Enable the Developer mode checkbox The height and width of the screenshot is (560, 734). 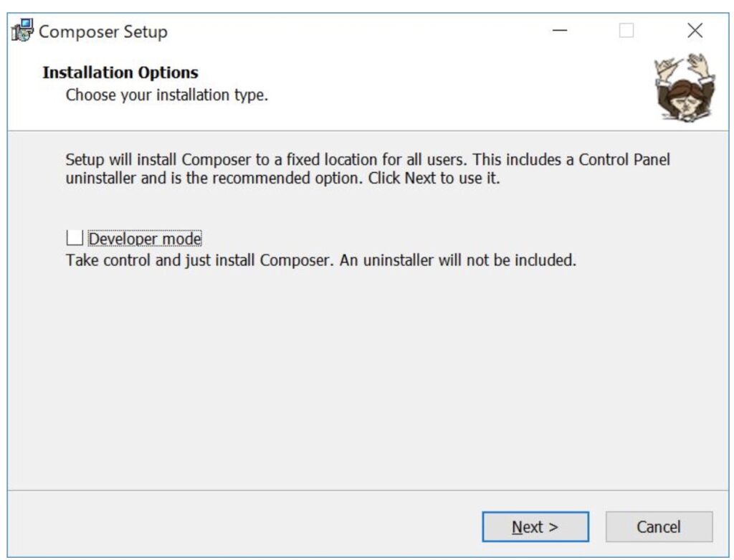click(75, 238)
